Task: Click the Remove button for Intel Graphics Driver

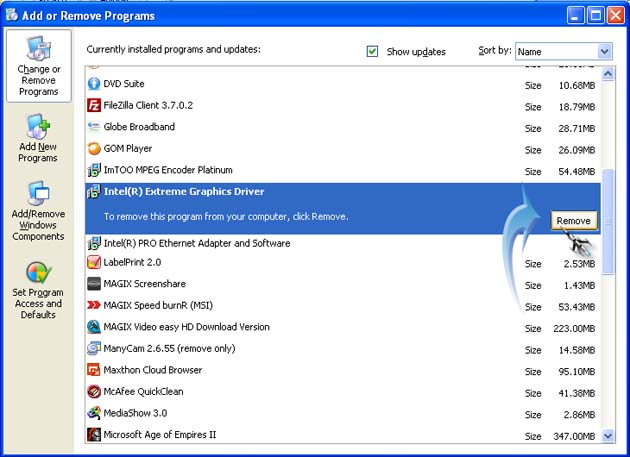Action: [573, 221]
